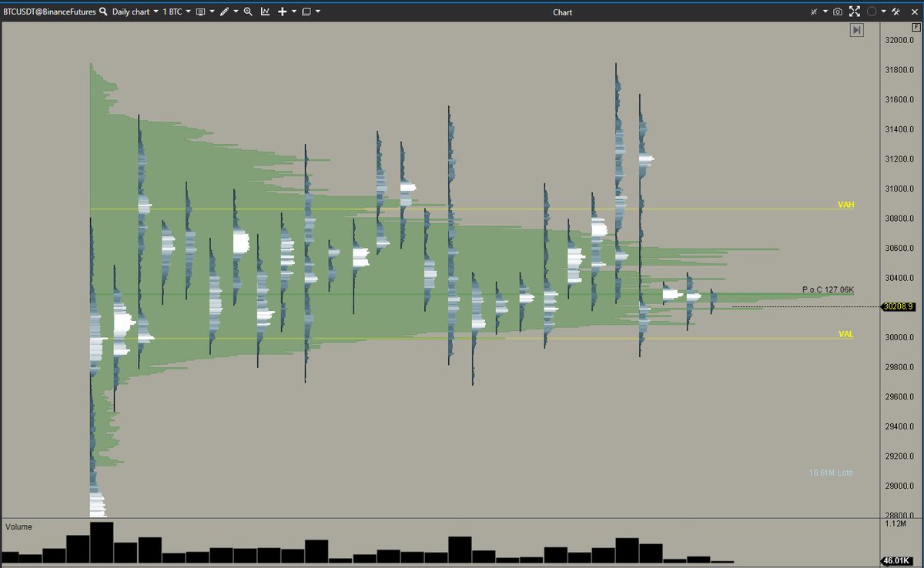Jump to latest bar with skip button
This screenshot has height=568, width=924.
(857, 30)
